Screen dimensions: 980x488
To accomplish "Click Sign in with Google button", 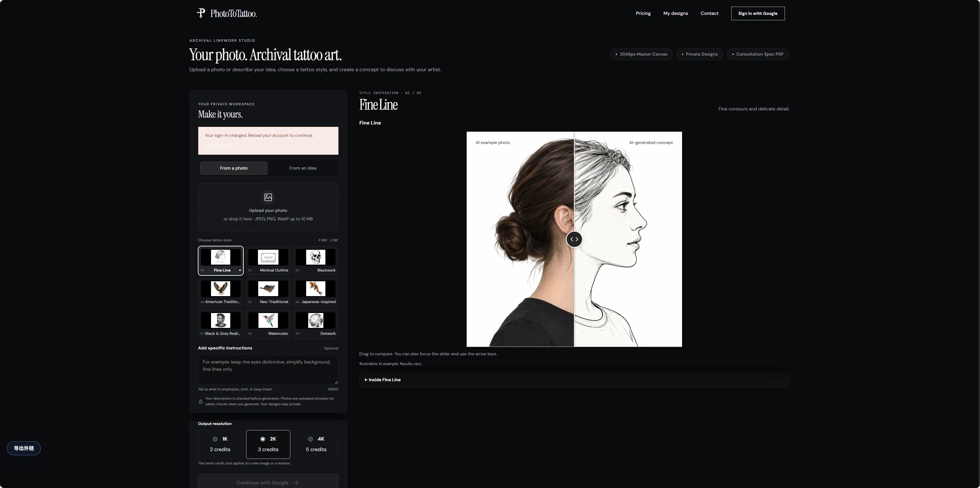I will (758, 13).
